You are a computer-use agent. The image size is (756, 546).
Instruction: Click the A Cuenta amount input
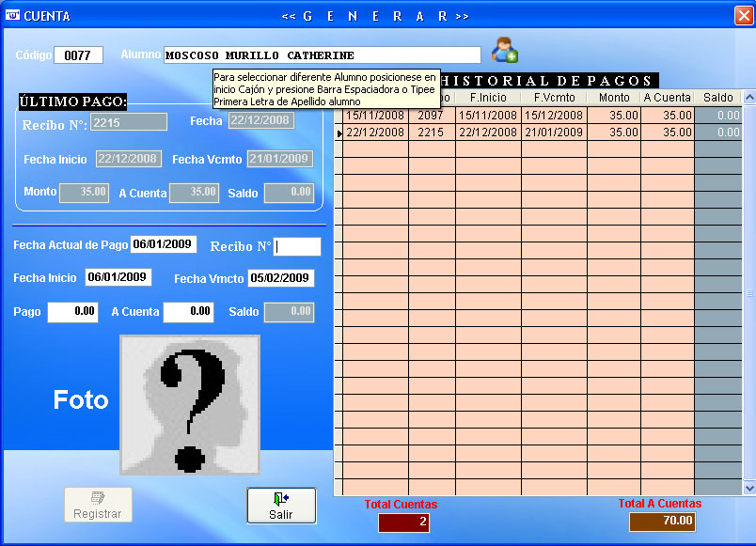pyautogui.click(x=188, y=311)
